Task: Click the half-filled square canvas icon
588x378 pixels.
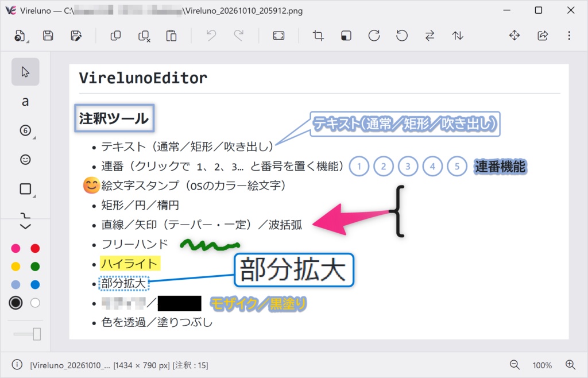Action: tap(346, 36)
